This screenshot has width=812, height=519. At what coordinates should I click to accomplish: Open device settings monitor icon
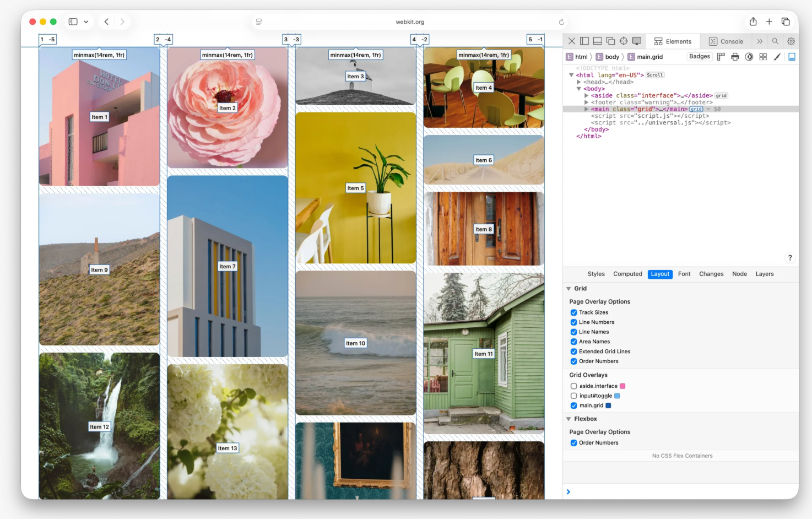click(x=637, y=41)
